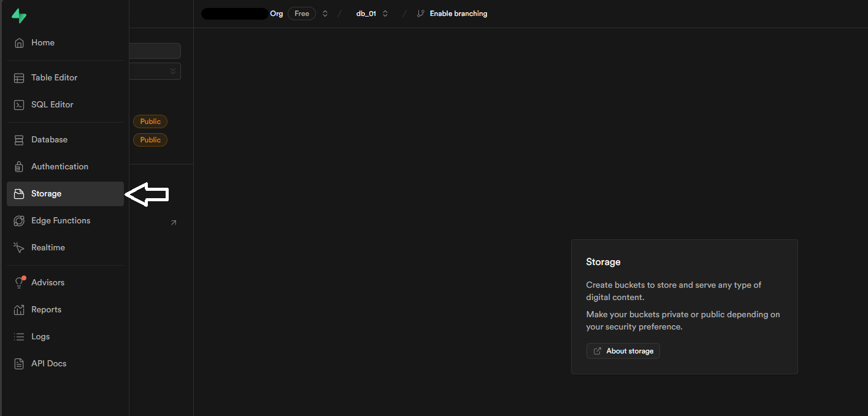Open the Database section icon
Viewport: 868px width, 416px height.
[x=18, y=139]
